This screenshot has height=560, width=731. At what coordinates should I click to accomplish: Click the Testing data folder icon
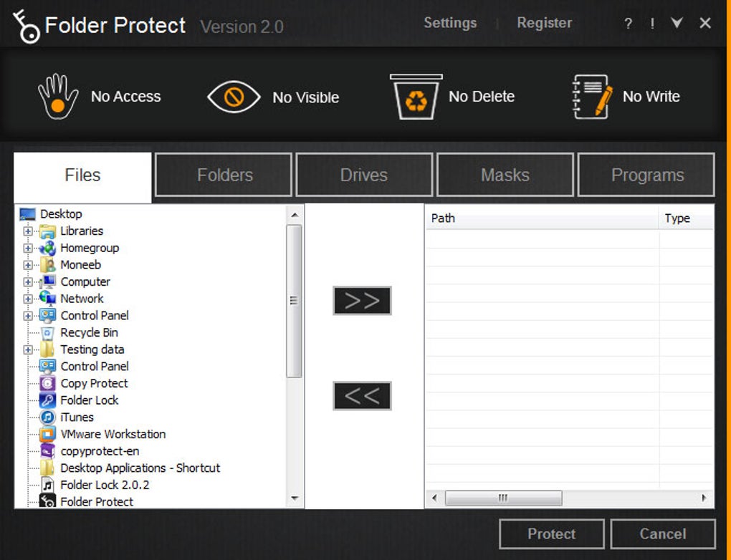click(47, 349)
